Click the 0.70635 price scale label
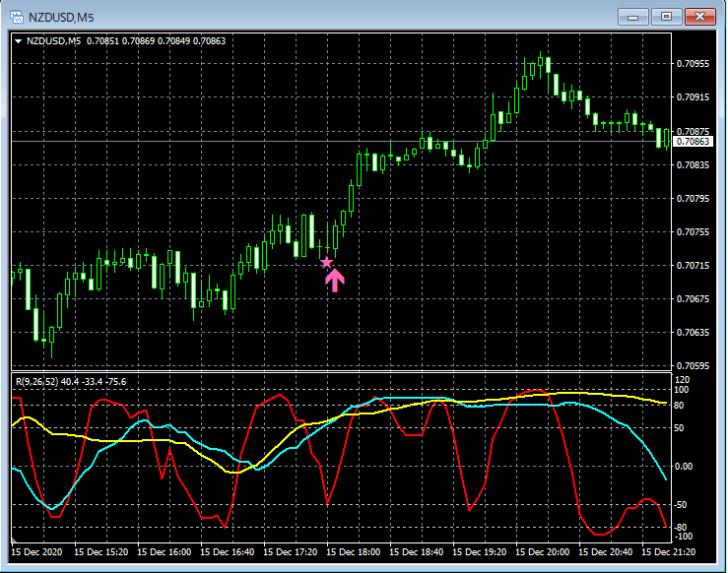Image resolution: width=728 pixels, height=573 pixels. click(x=693, y=333)
